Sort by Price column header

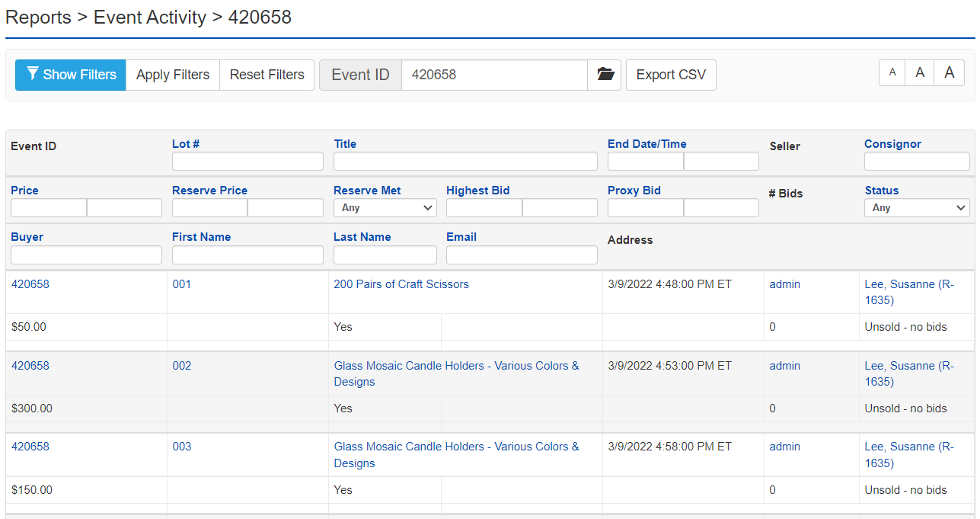(x=24, y=191)
